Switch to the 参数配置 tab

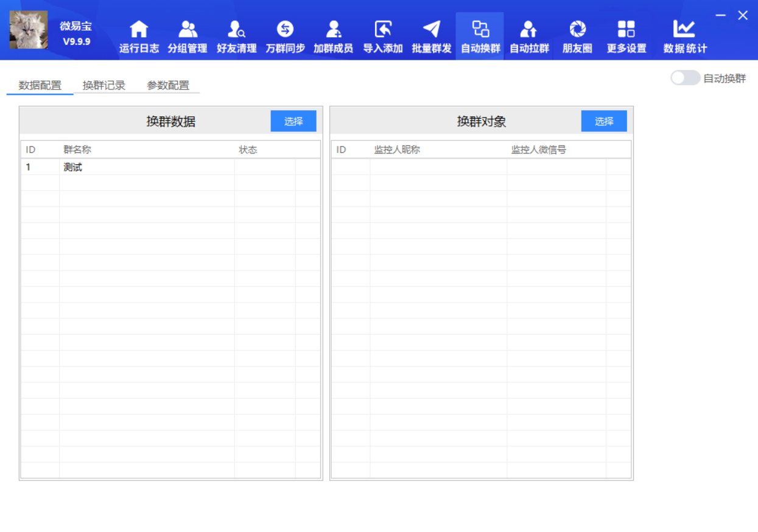[168, 85]
